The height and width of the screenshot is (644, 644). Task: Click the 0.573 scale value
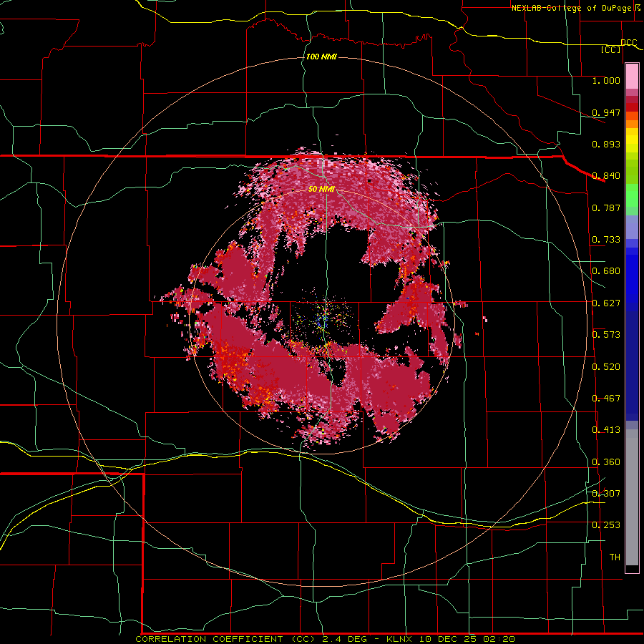pos(606,335)
